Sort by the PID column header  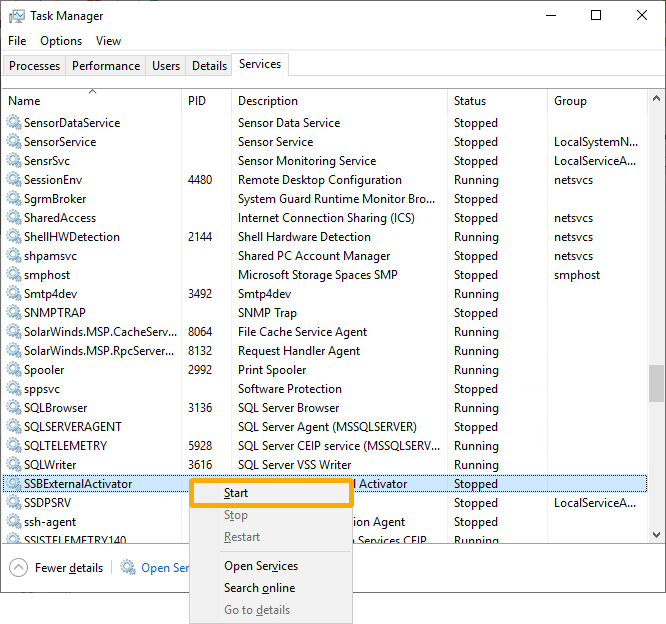pyautogui.click(x=206, y=101)
